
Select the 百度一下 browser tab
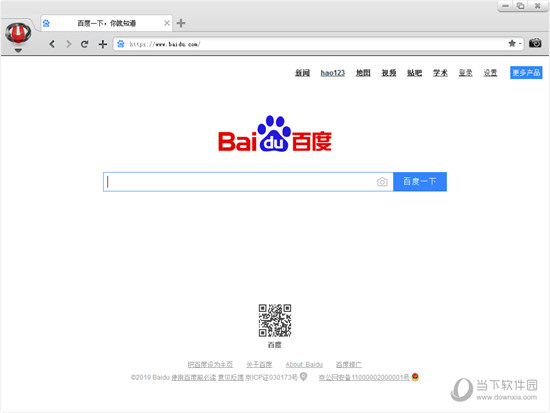click(106, 23)
